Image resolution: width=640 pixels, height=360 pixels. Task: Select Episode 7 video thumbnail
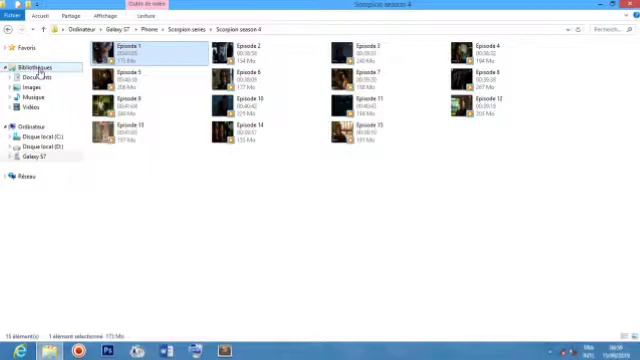click(342, 79)
